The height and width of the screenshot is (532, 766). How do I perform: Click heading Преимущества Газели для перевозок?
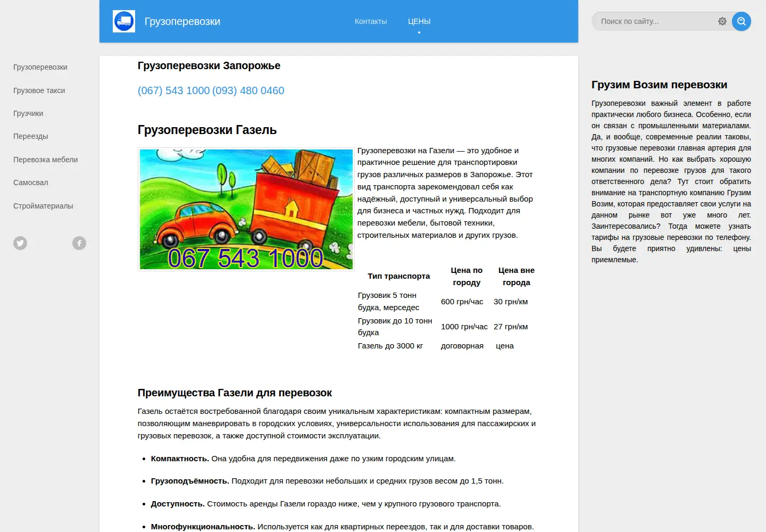tap(235, 393)
